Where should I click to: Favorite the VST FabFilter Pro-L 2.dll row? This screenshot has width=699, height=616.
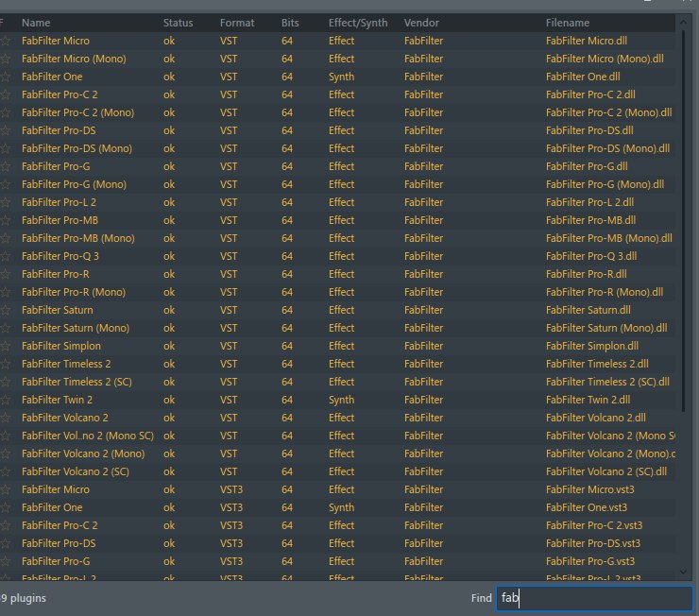[x=5, y=202]
